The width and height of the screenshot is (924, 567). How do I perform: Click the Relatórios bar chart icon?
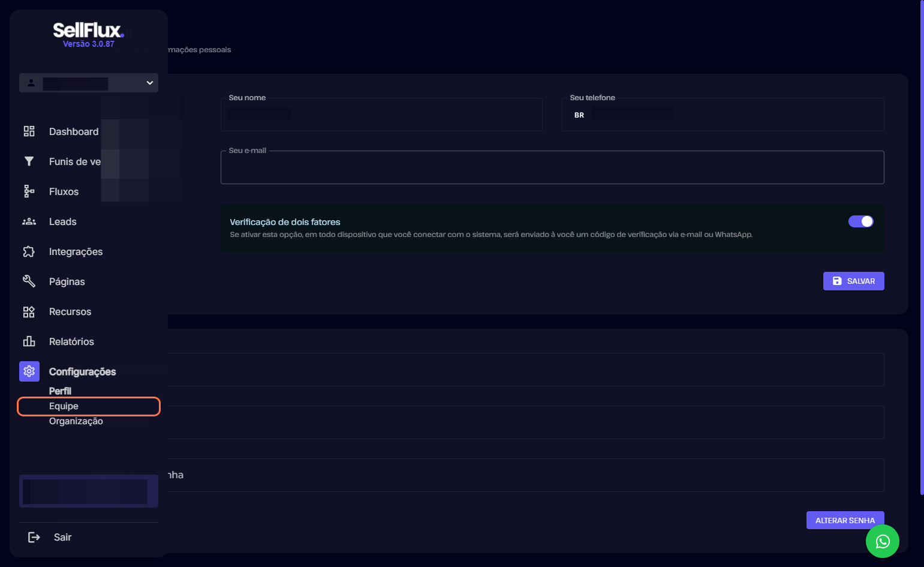click(x=29, y=341)
